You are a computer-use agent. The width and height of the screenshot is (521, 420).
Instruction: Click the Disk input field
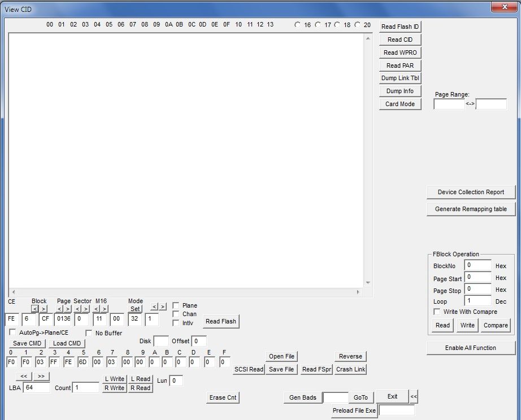click(x=161, y=341)
